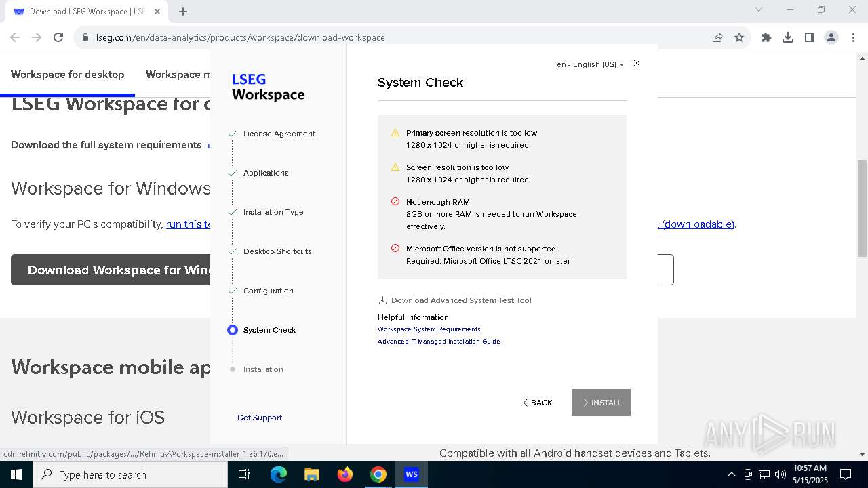This screenshot has height=488, width=868.
Task: Select the Desktop Shortcuts step
Action: pos(277,251)
